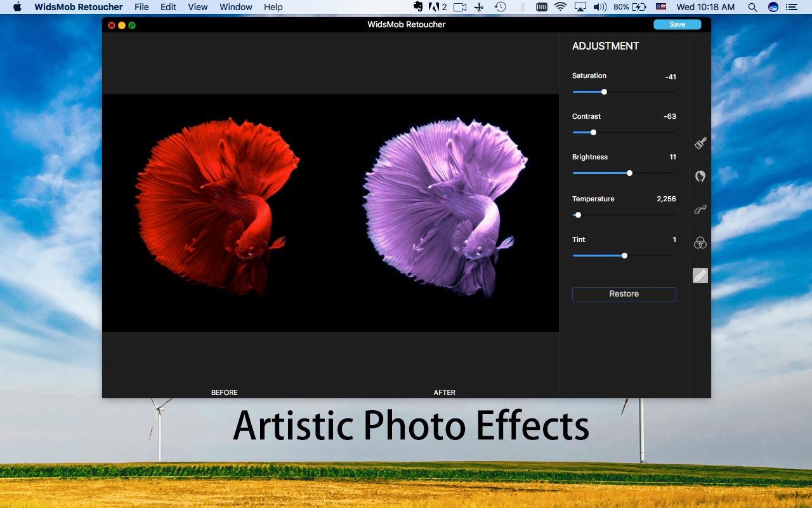The image size is (812, 508).
Task: Open the View menu
Action: (x=198, y=7)
